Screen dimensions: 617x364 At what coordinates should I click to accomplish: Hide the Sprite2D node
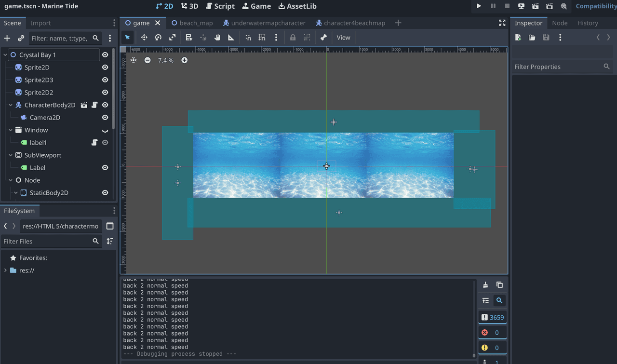click(x=105, y=67)
